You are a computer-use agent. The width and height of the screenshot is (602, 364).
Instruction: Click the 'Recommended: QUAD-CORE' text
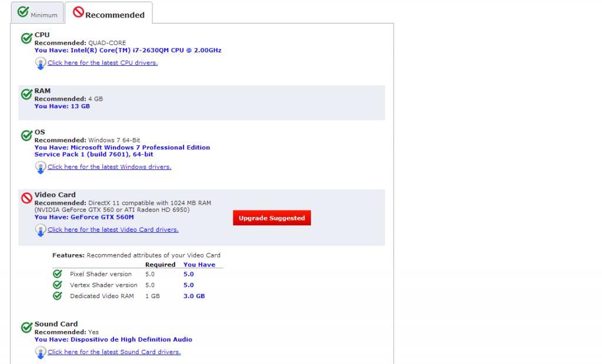80,43
